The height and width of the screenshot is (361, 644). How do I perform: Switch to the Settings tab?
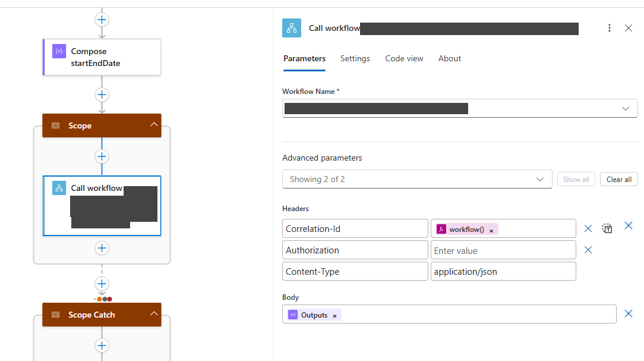[355, 58]
